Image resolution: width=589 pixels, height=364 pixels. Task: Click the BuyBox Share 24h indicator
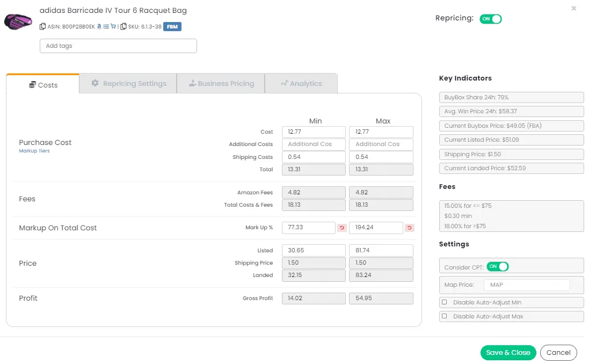(511, 97)
